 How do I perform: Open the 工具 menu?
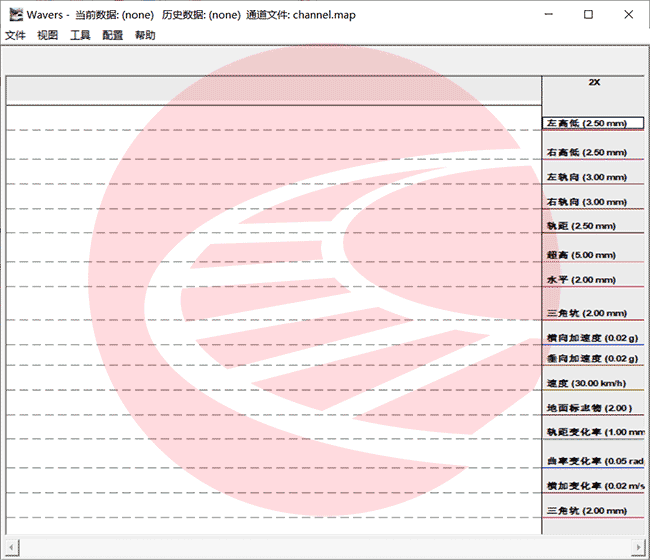80,35
